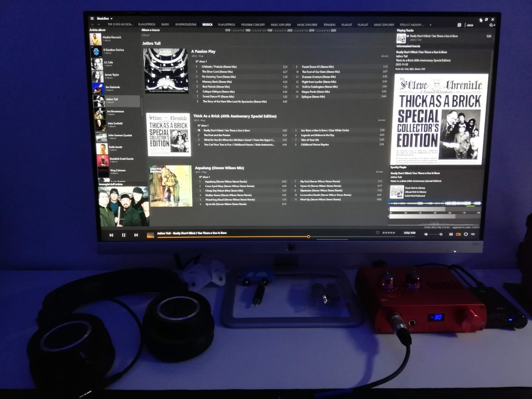Open the IN RIPRODUZIONE tab
Image resolution: width=532 pixels, height=399 pixels.
[186, 24]
